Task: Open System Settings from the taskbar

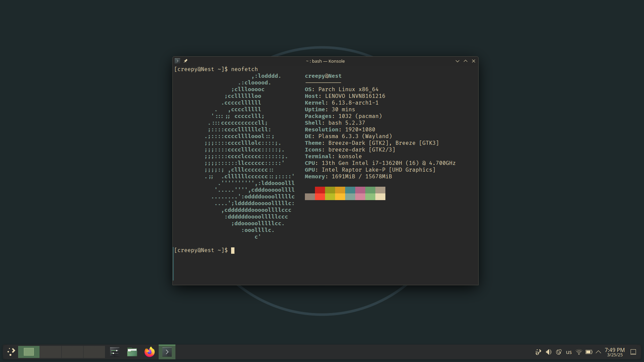Action: (x=115, y=352)
